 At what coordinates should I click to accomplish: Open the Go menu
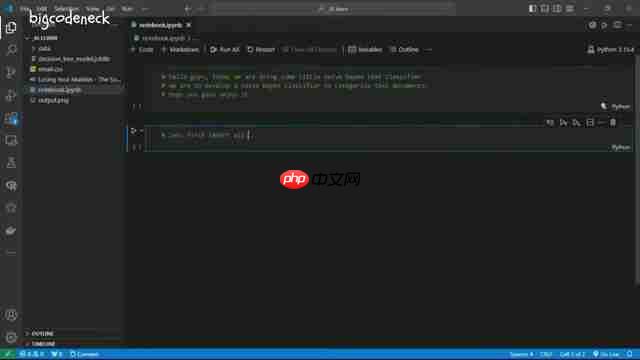[x=111, y=9]
